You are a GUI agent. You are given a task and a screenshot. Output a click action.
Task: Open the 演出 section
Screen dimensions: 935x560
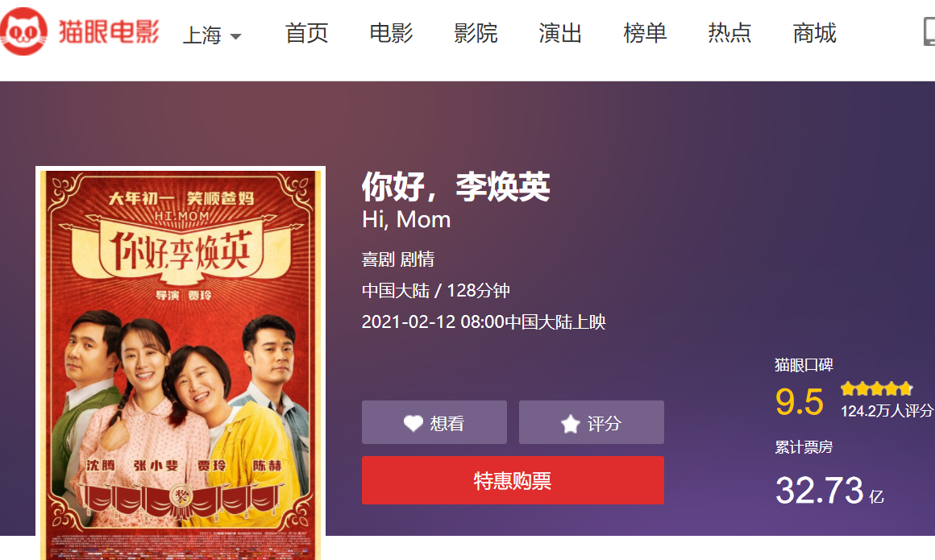[x=560, y=33]
